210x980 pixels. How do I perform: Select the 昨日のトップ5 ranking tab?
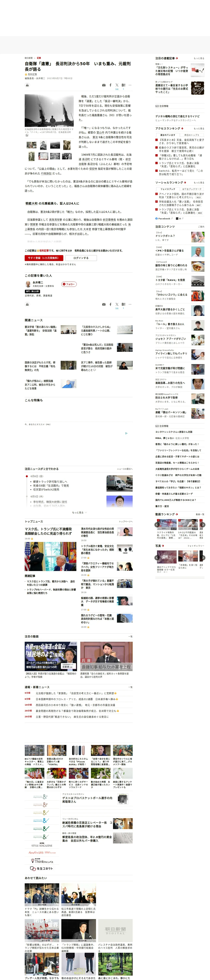pyautogui.click(x=191, y=135)
